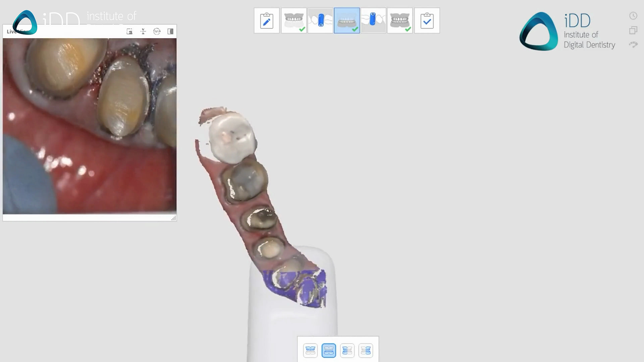Viewport: 644px width, 362px height.
Task: Open the maxilla scanbody scan stage
Action: 320,20
